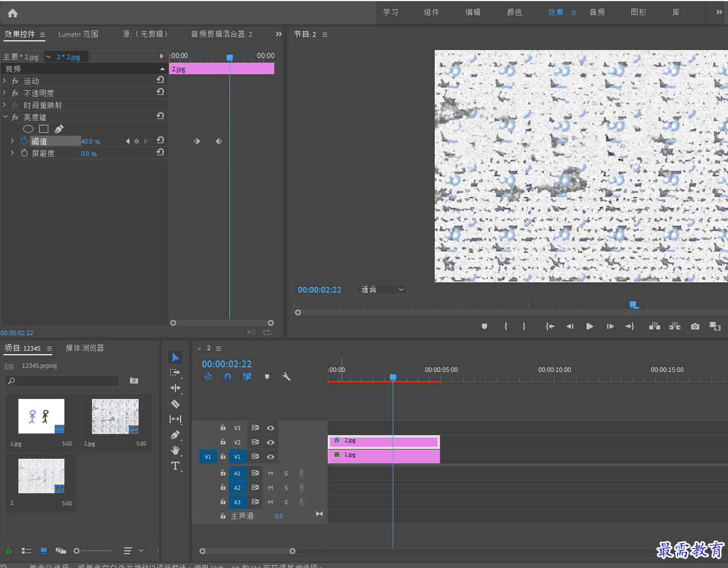Go to previous 阈值 keyframe
Screen dimensions: 728x568
(x=128, y=141)
